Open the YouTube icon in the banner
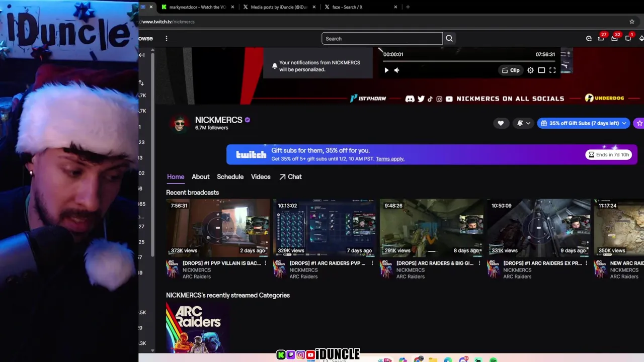Screen dimensions: 644x362 (x=449, y=99)
